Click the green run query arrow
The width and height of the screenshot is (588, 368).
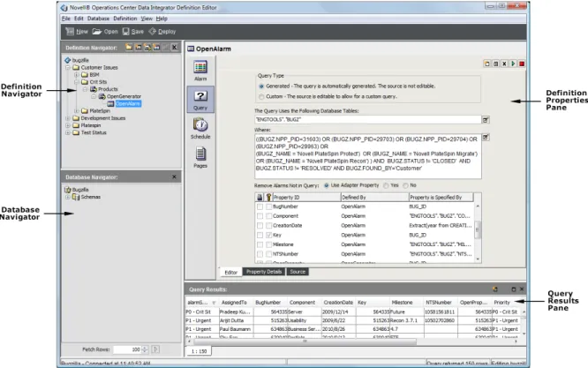pyautogui.click(x=513, y=64)
